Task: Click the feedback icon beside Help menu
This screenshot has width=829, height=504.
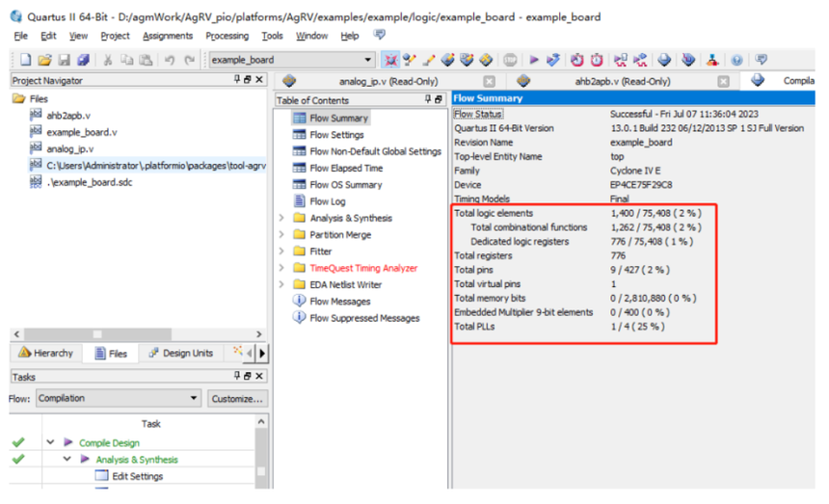Action: 379,35
